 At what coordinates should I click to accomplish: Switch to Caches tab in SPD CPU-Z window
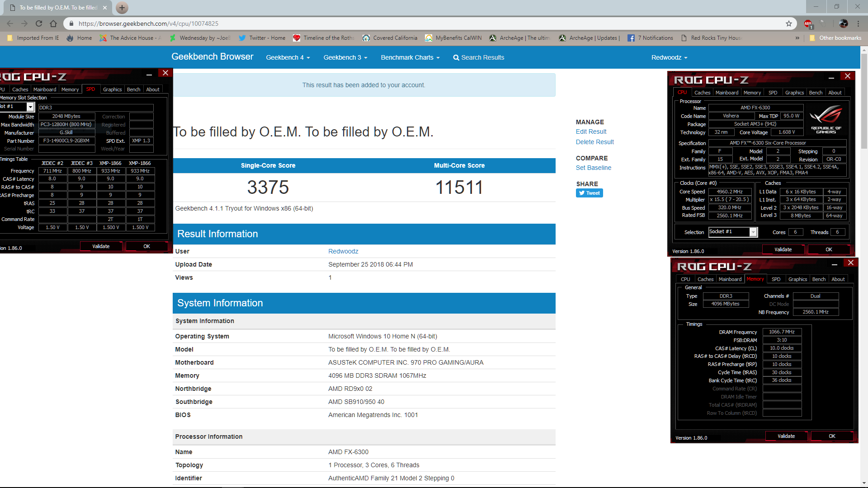(x=20, y=89)
